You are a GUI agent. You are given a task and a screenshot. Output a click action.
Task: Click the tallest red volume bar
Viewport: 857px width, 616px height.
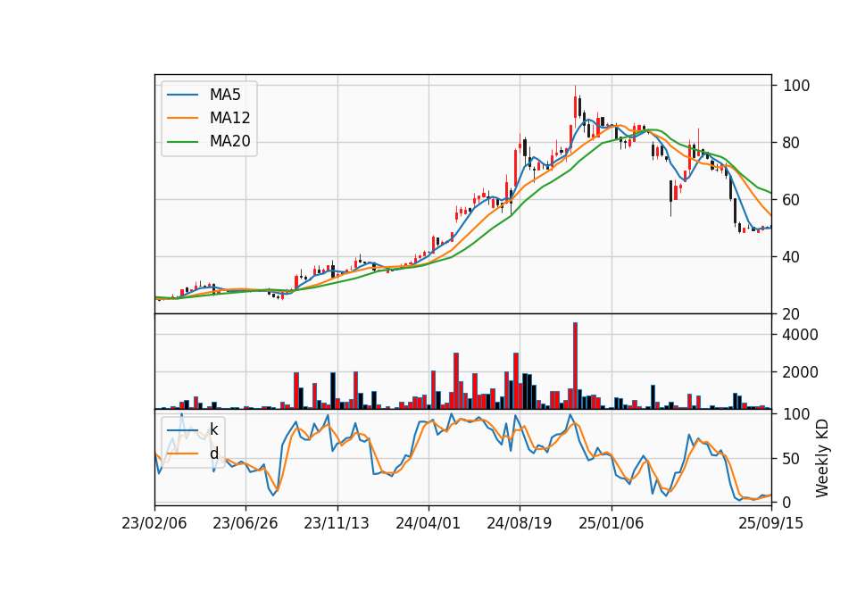pyautogui.click(x=575, y=366)
